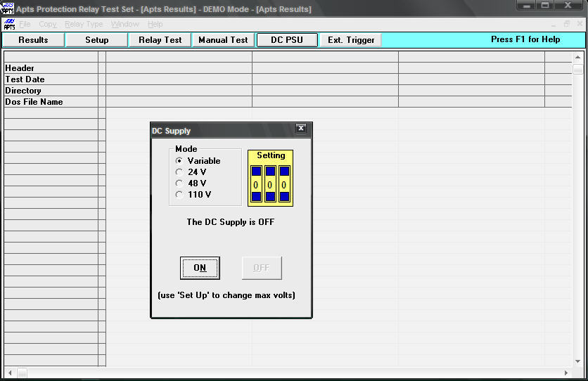Click the horizontal scrollbar right arrow
Screen dimensions: 588x381
click(x=566, y=373)
